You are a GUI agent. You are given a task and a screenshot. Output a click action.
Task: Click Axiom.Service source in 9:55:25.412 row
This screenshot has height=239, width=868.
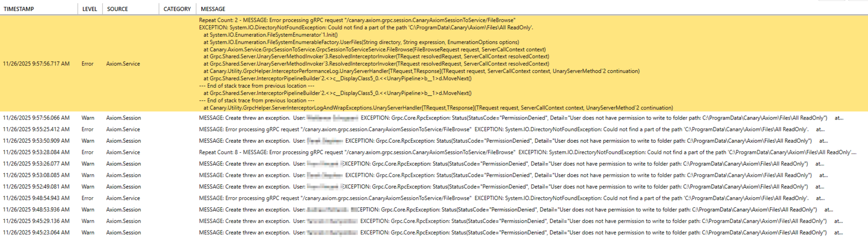(123, 130)
